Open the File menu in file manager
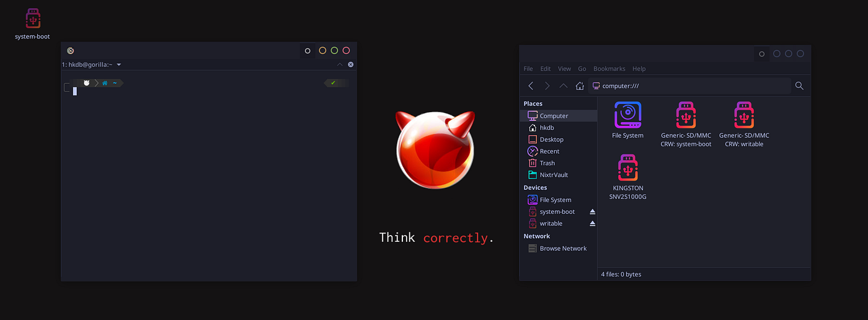The width and height of the screenshot is (868, 320). tap(528, 69)
